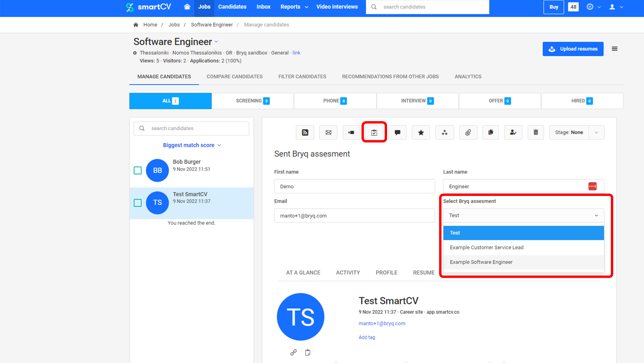Open the Biggest match score sort dropdown

(192, 145)
